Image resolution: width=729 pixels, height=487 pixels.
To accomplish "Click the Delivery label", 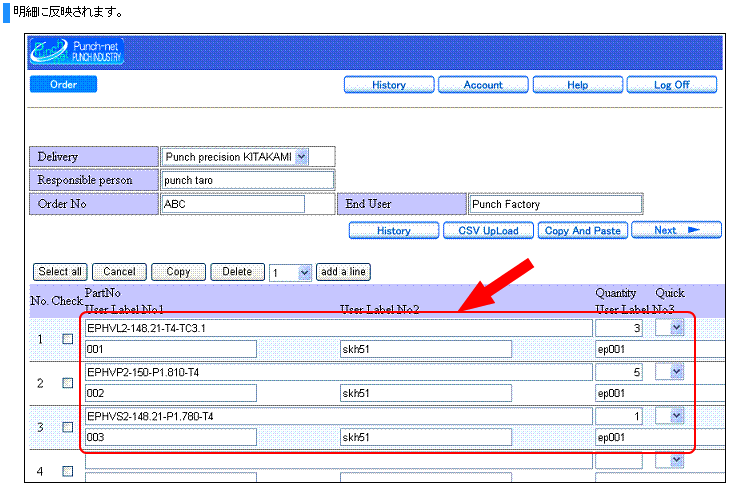I will pyautogui.click(x=58, y=157).
